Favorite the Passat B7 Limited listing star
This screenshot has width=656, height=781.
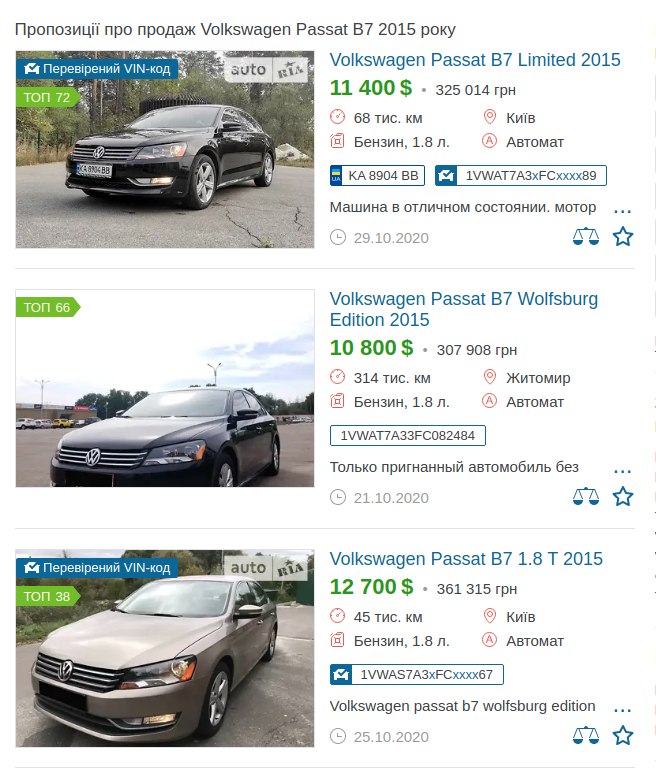pyautogui.click(x=623, y=237)
